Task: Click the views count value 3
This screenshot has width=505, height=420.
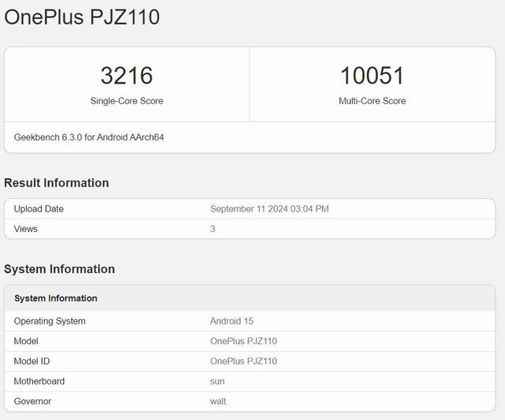Action: point(213,229)
